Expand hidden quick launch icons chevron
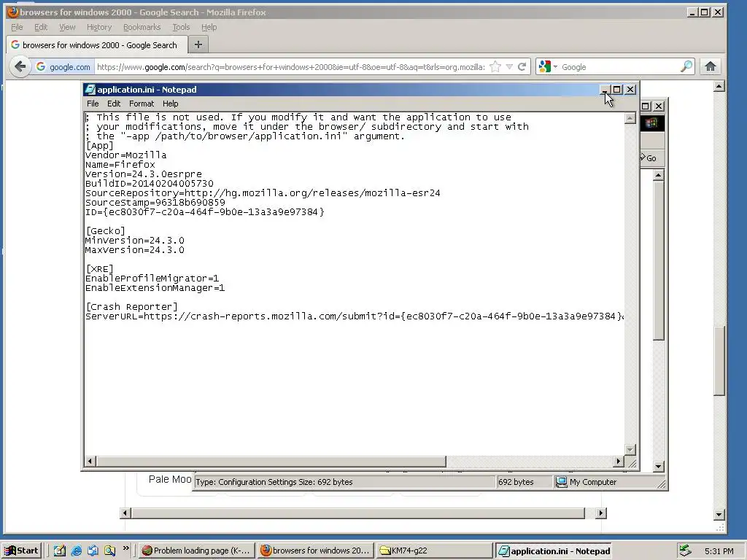The height and width of the screenshot is (560, 747). coord(125,548)
